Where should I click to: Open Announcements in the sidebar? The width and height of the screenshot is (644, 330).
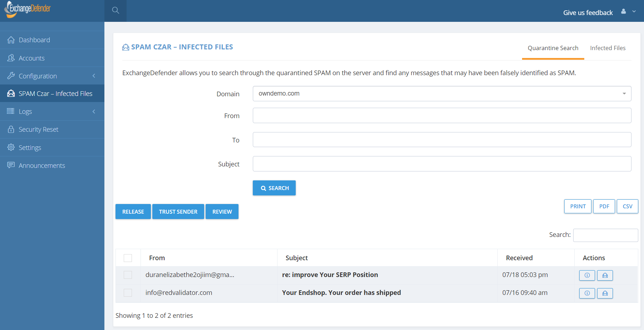click(x=52, y=165)
